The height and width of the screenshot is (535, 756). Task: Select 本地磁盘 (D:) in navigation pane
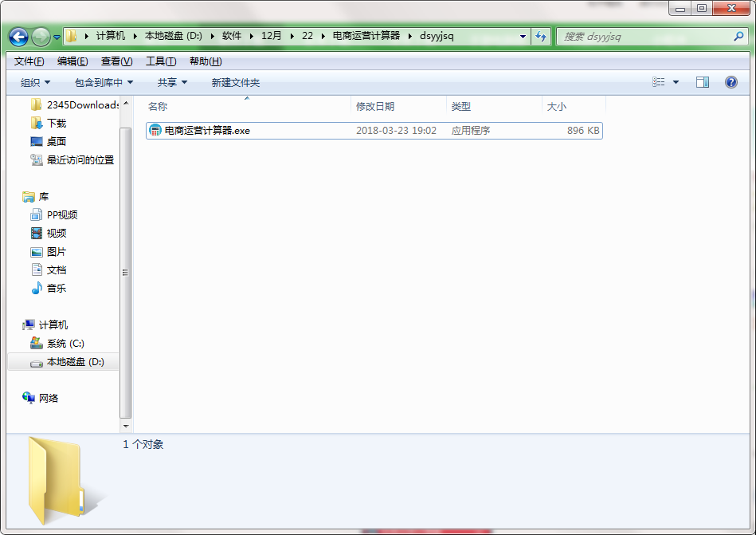[75, 362]
